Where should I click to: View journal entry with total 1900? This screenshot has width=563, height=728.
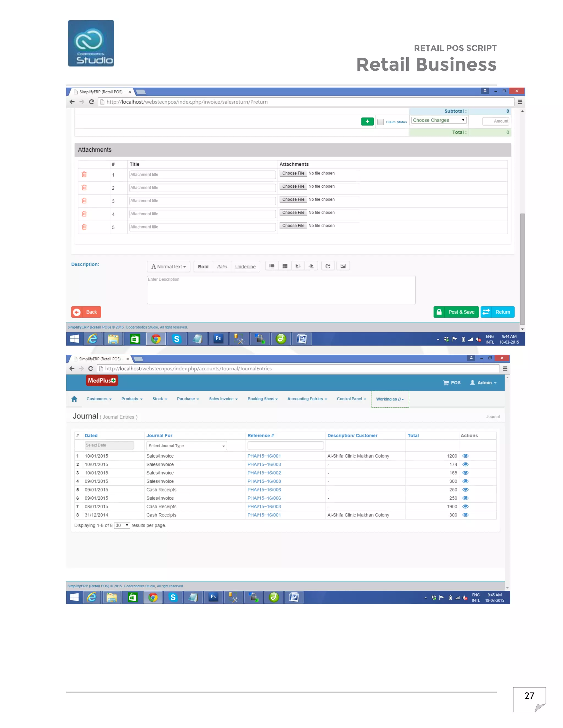[466, 506]
